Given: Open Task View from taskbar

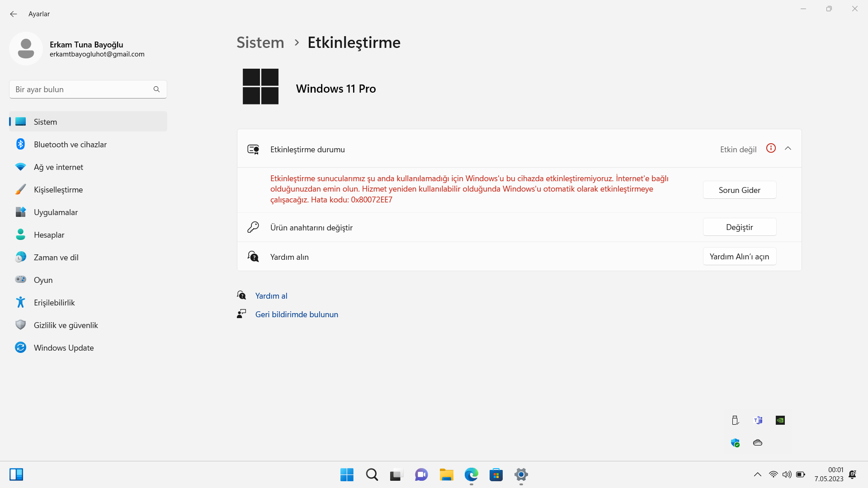Looking at the screenshot, I should pyautogui.click(x=396, y=475).
